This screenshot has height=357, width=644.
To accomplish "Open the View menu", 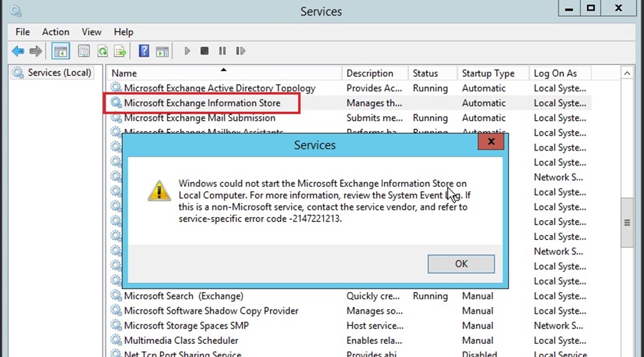I will (x=91, y=32).
